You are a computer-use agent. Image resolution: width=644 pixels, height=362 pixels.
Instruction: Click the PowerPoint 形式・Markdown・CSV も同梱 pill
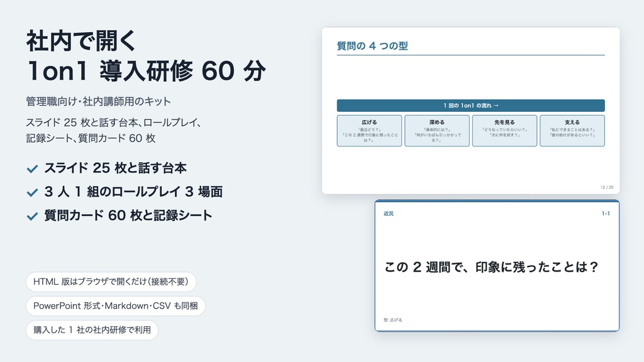coord(116,306)
